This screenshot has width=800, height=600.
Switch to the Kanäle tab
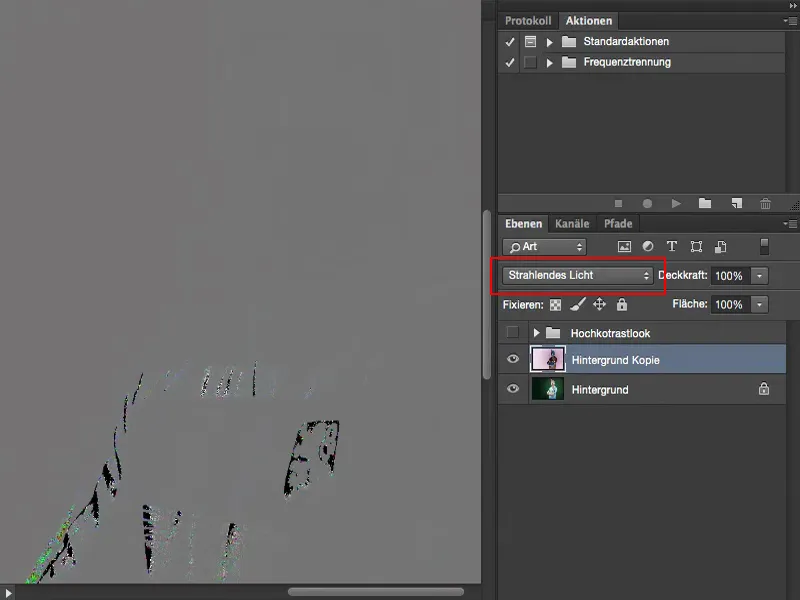[x=572, y=223]
